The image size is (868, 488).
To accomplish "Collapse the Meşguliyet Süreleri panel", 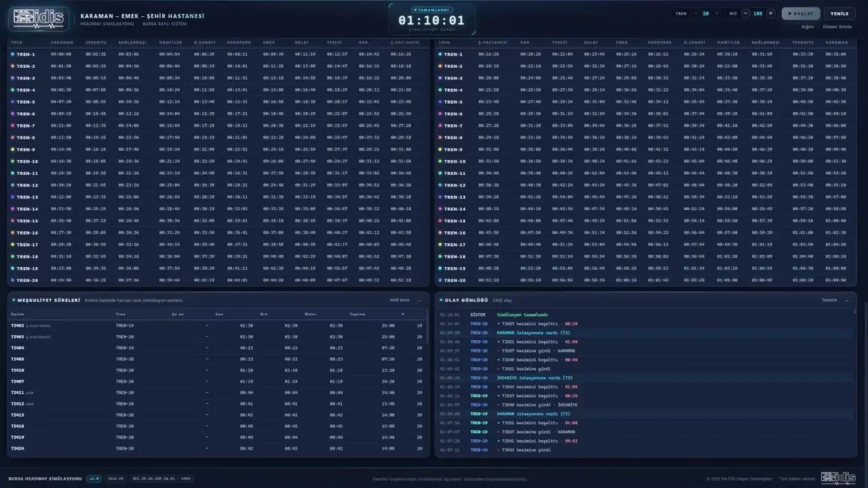I will [419, 300].
